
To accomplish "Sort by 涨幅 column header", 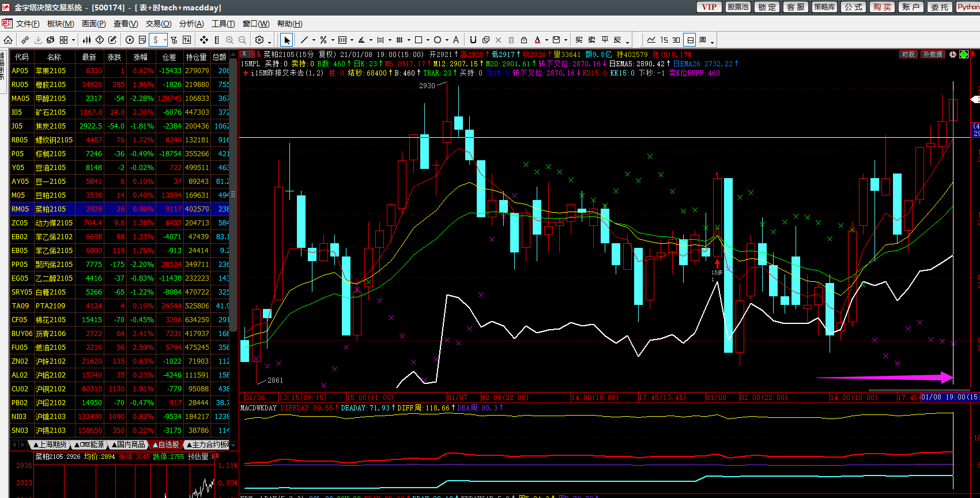I will point(141,57).
